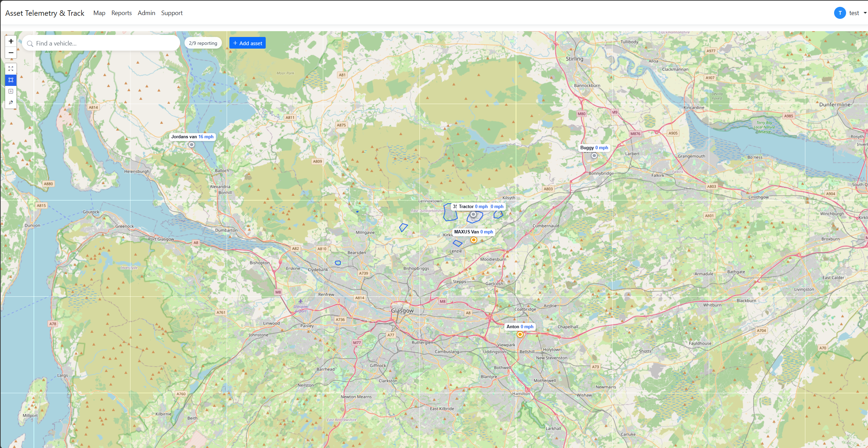
Task: Click the Jordans van 16 mph label
Action: pyautogui.click(x=192, y=137)
